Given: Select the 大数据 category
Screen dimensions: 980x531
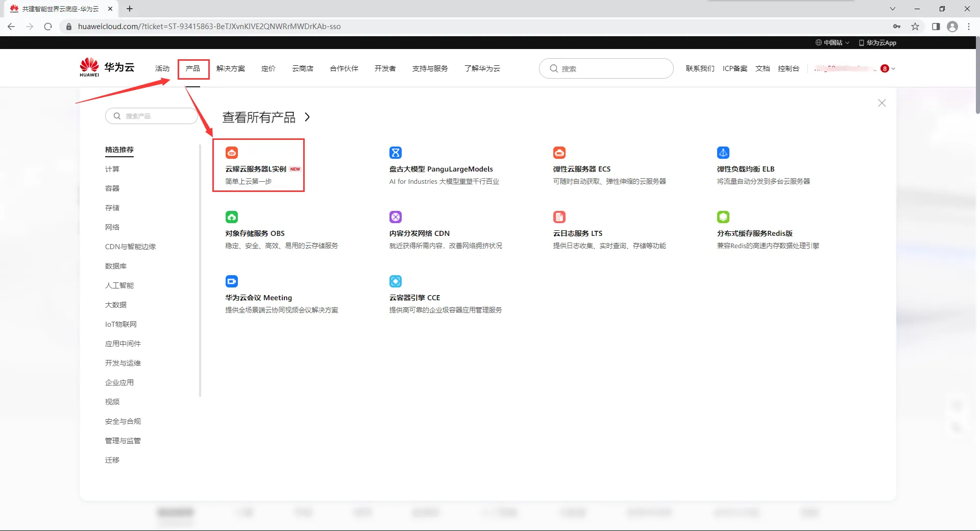Looking at the screenshot, I should [116, 305].
